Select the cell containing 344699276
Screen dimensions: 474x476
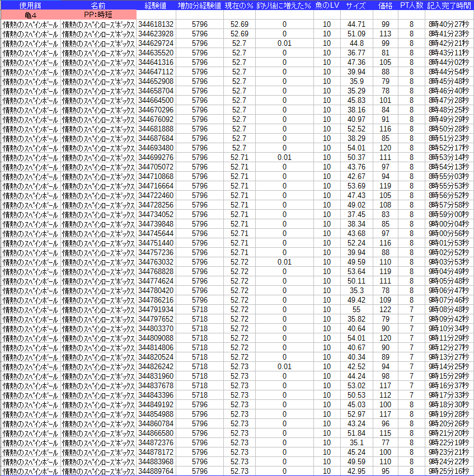[x=156, y=157]
